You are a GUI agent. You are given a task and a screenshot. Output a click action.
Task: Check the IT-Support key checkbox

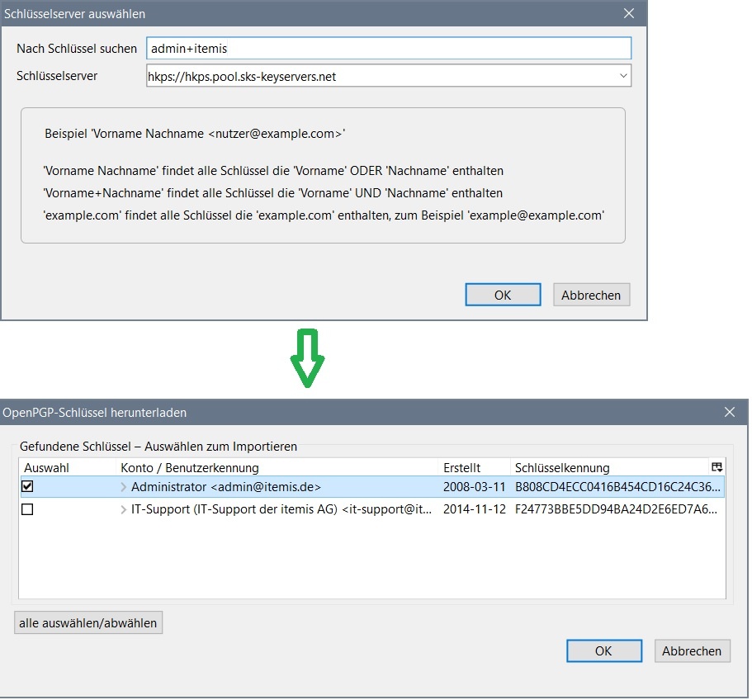[27, 510]
